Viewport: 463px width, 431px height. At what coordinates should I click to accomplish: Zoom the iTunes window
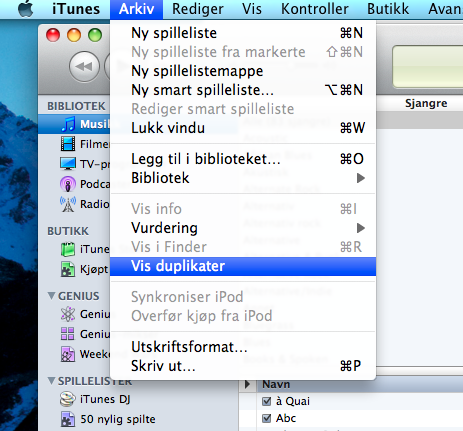click(x=95, y=35)
